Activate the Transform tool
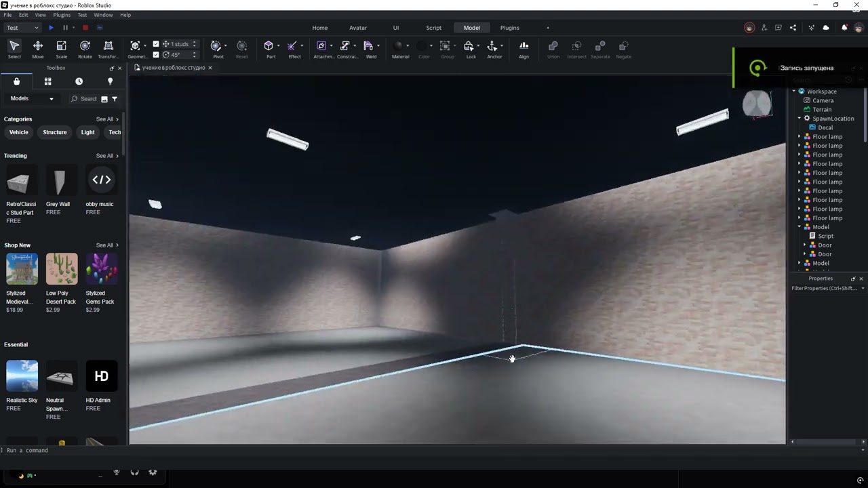 (x=108, y=49)
